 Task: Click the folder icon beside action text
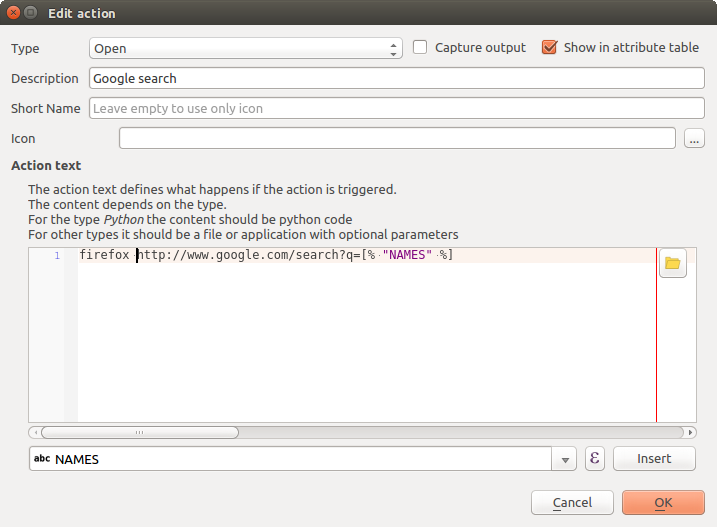(x=673, y=264)
